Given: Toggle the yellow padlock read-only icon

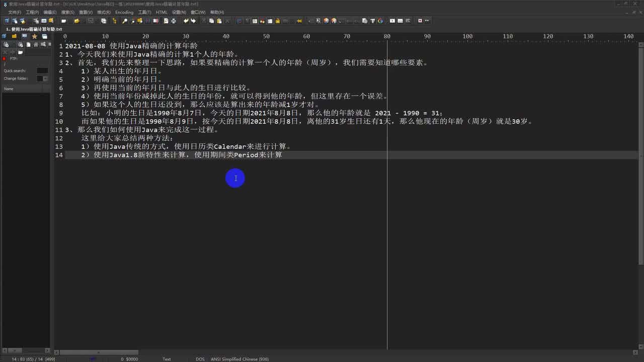Looking at the screenshot, I should (277, 21).
